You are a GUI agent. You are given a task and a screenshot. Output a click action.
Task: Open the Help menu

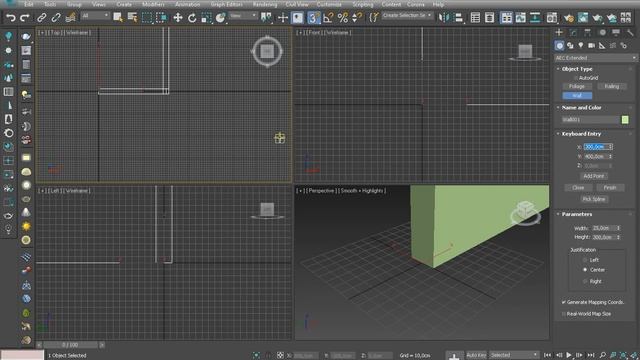pos(438,4)
